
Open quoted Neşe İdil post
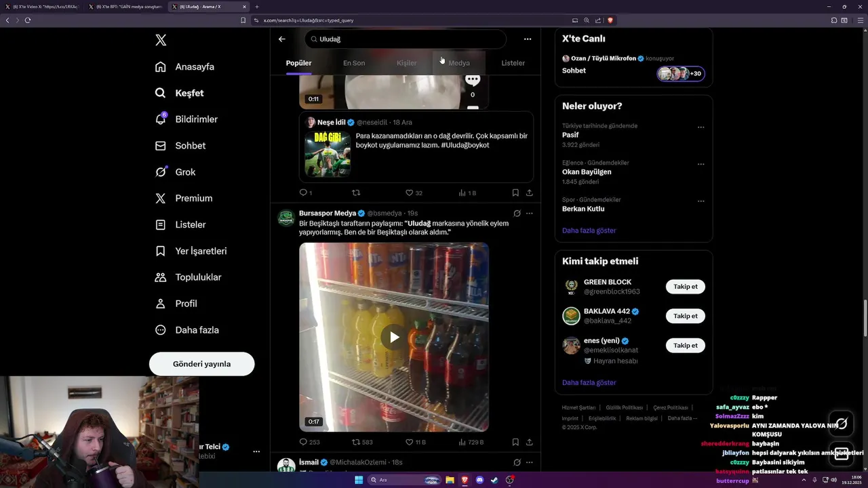click(416, 147)
